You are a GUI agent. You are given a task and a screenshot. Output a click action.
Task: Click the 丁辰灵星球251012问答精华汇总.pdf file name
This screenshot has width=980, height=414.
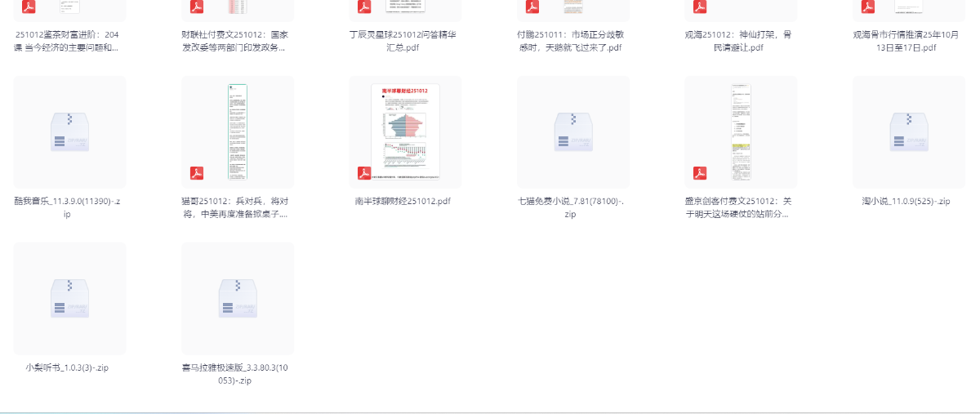point(405,41)
